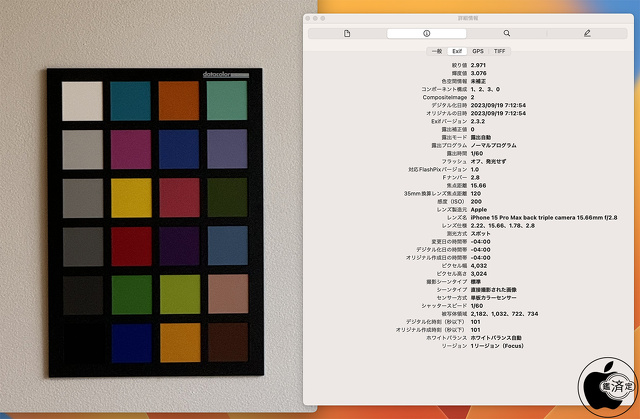Click the salmon pink color patch
The image size is (640, 419).
(227, 294)
